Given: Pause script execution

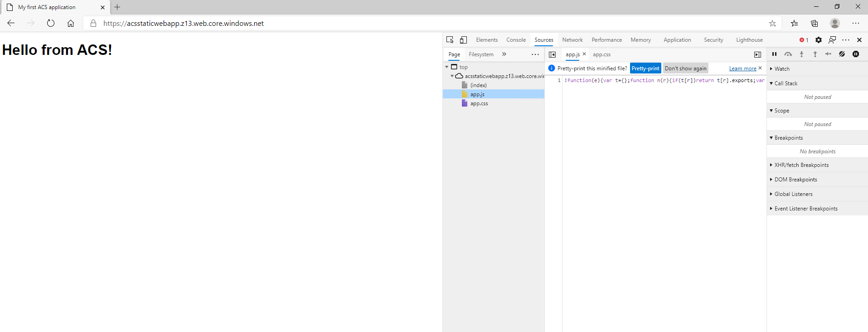Looking at the screenshot, I should [774, 54].
